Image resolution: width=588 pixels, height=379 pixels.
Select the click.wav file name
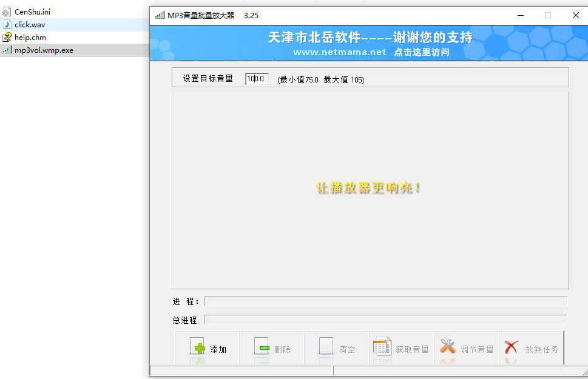tap(30, 25)
